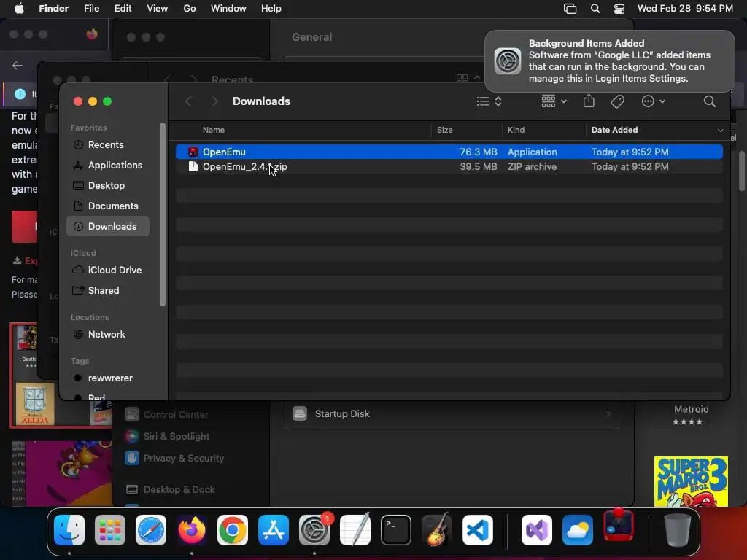
Task: Open Spotlight search in the menu bar
Action: (x=595, y=9)
